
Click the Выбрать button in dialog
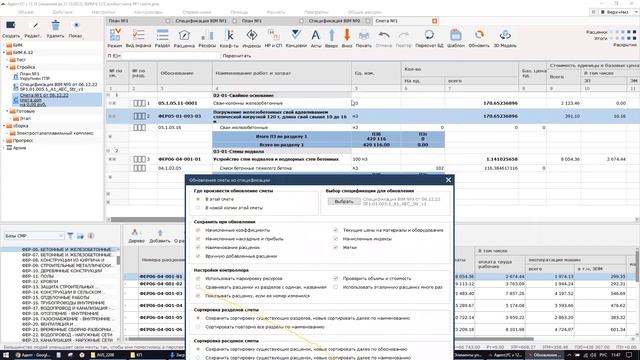point(344,201)
